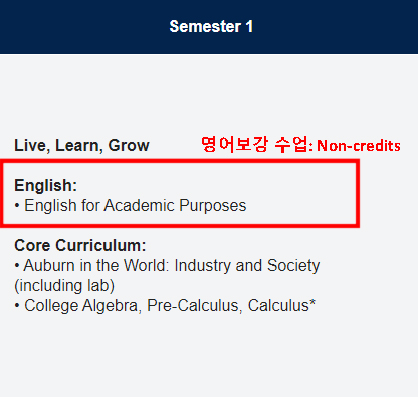Open Auburn in the World course line
Viewport: 418px width, 397px height.
point(167,275)
